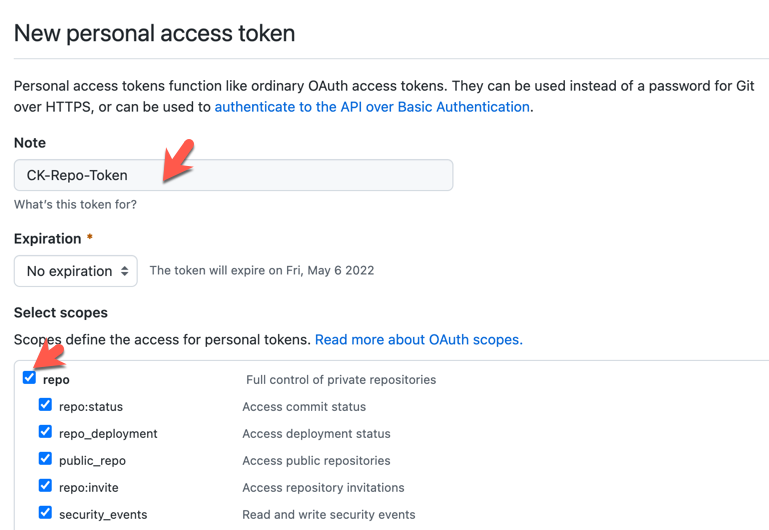Screen dimensions: 769x530
Task: Click the bold repo scope label
Action: click(56, 380)
